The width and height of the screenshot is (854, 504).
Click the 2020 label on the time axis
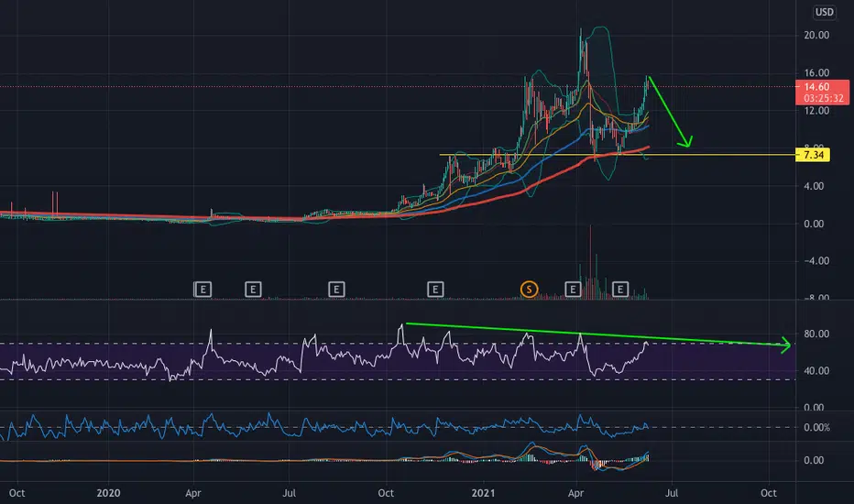click(108, 493)
